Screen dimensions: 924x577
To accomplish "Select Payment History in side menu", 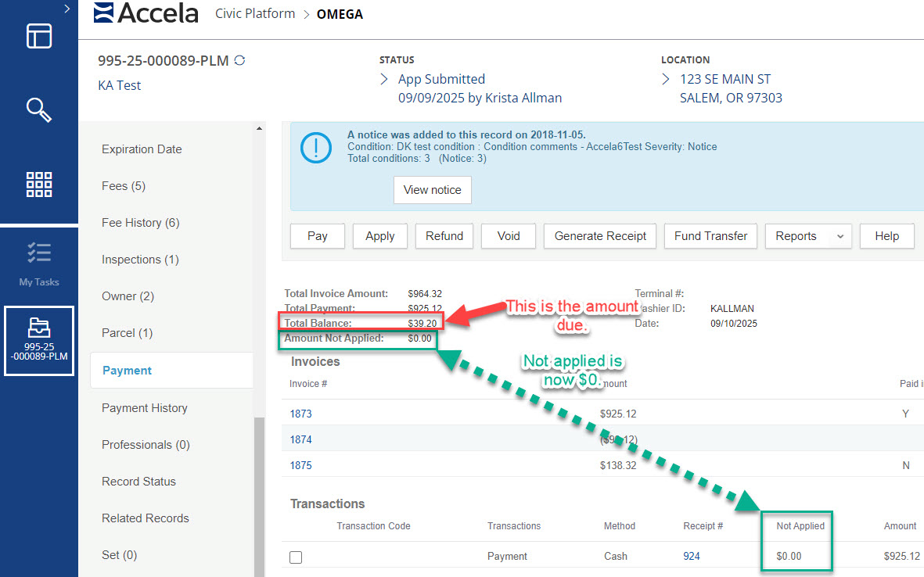I will (145, 407).
